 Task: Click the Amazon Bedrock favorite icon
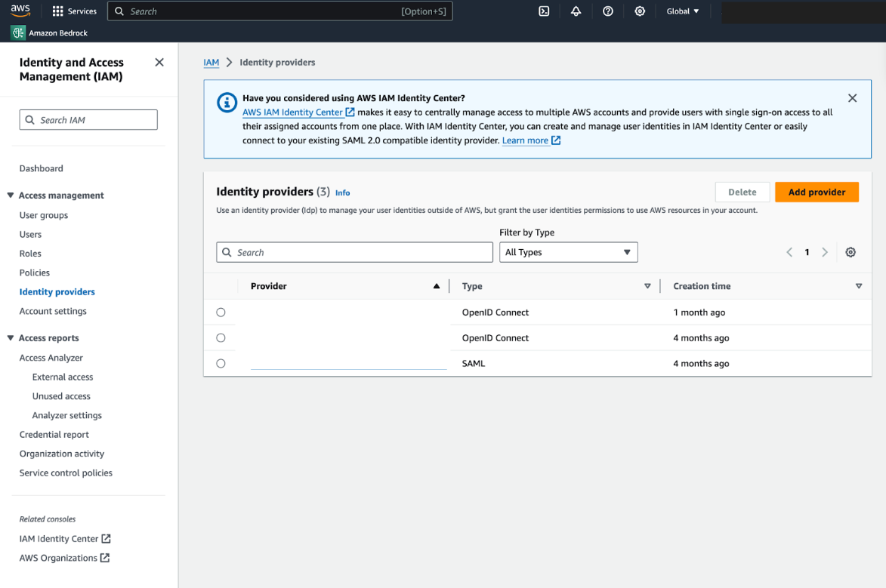pos(18,32)
